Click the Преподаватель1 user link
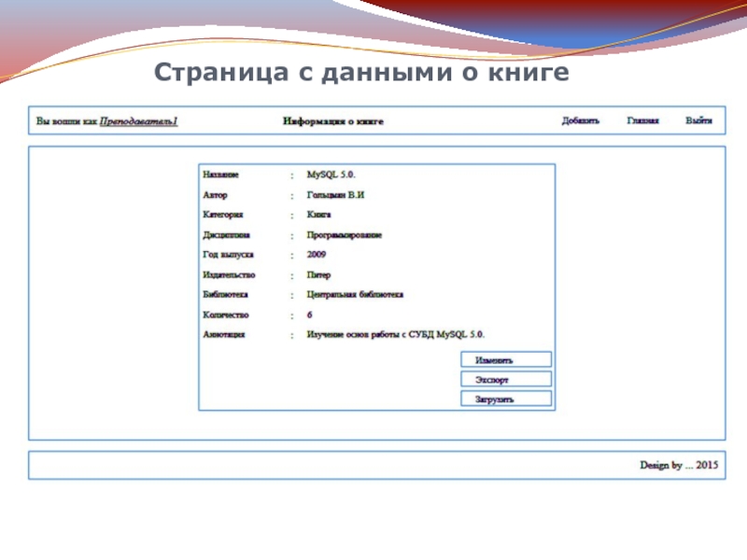The image size is (747, 560). [138, 121]
